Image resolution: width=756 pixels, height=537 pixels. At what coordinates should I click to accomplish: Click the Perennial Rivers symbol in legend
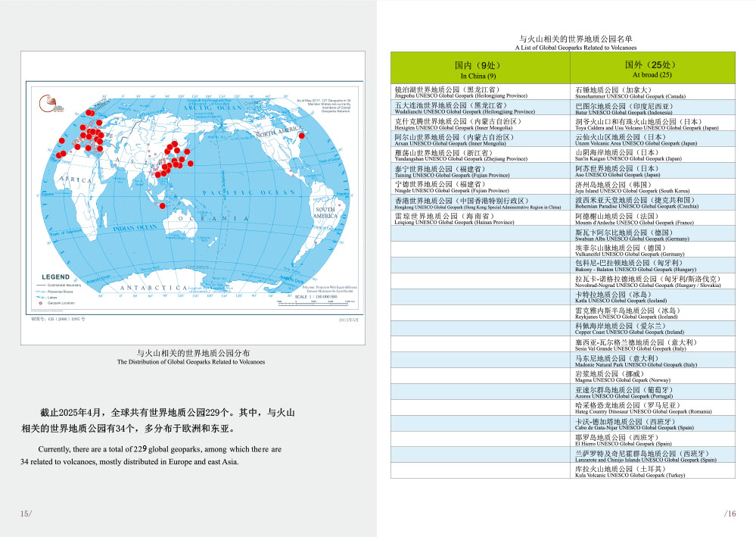point(41,291)
